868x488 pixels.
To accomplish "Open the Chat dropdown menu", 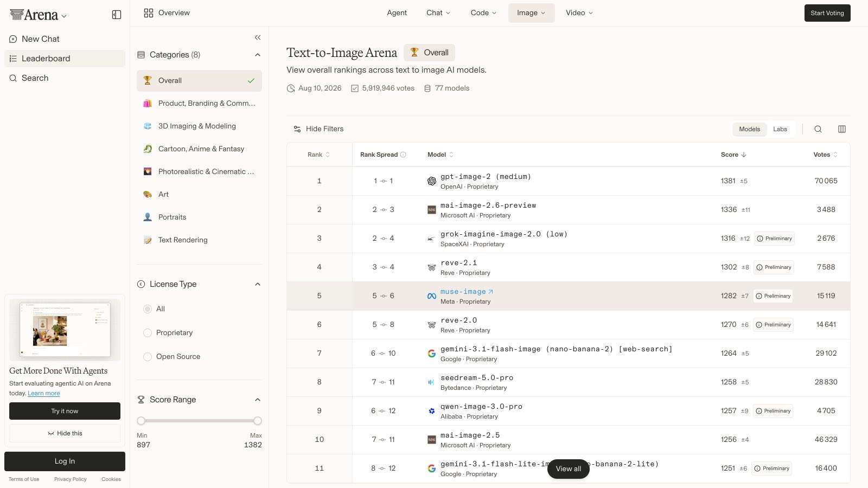I will pyautogui.click(x=438, y=13).
